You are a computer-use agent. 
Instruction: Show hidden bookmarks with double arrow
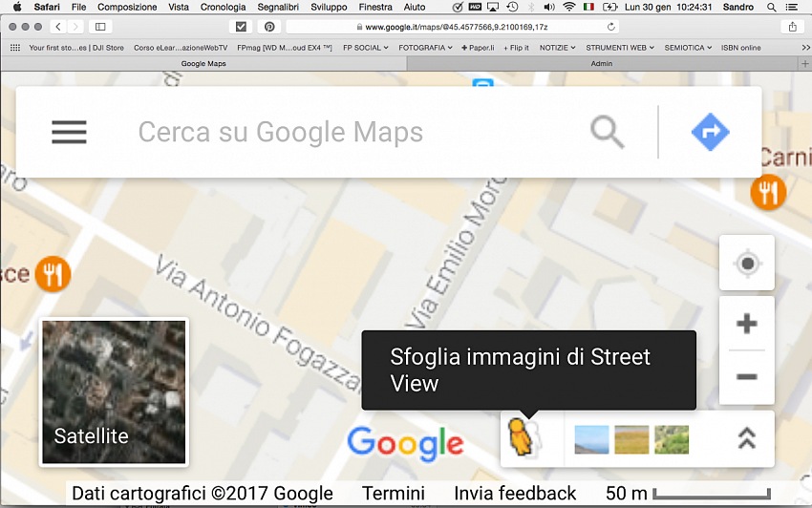805,48
